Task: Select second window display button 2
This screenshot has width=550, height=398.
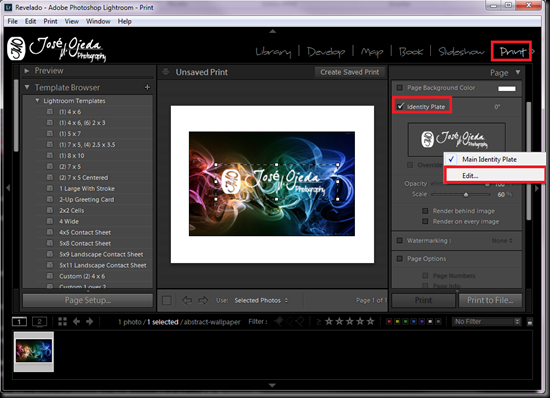Action: click(39, 321)
